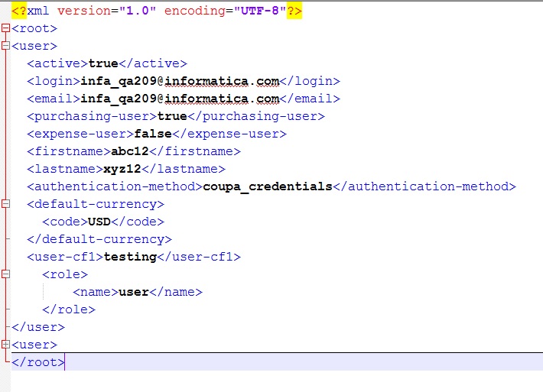Click the version 1.0 attribute value
543x392 pixels.
[138, 11]
